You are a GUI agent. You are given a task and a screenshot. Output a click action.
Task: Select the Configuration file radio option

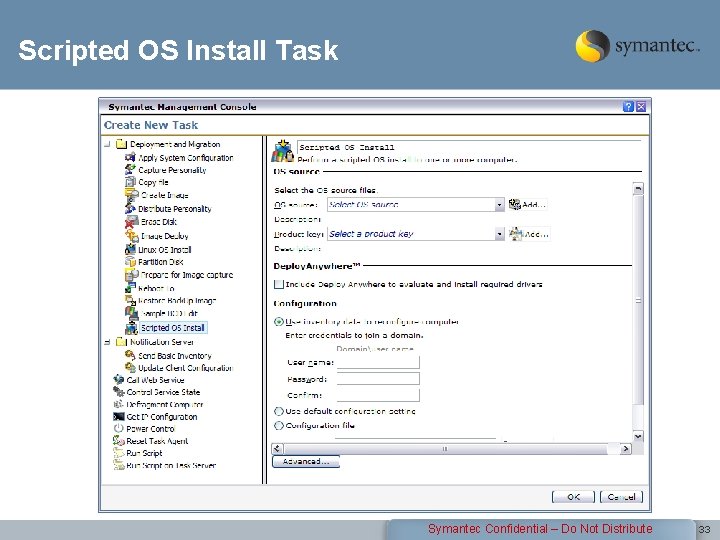coord(279,426)
